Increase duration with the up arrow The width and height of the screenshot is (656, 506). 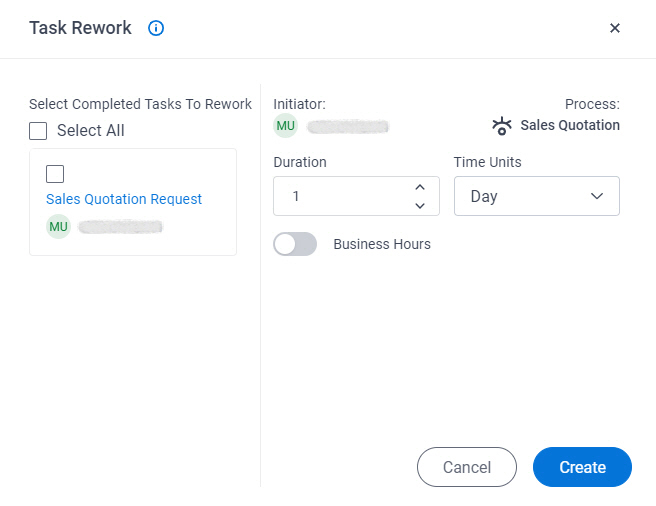tap(420, 188)
